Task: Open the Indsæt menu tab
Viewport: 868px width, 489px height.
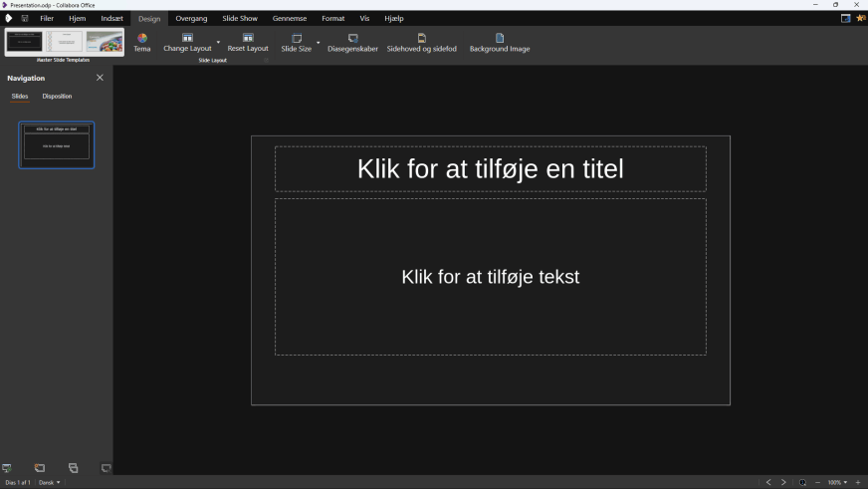Action: click(x=111, y=18)
